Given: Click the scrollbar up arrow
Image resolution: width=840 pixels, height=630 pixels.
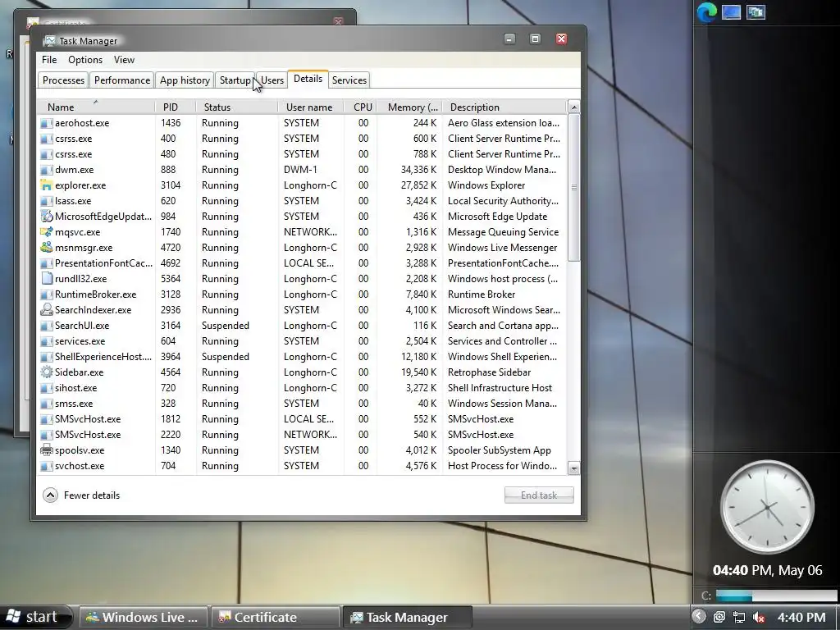Looking at the screenshot, I should point(573,107).
